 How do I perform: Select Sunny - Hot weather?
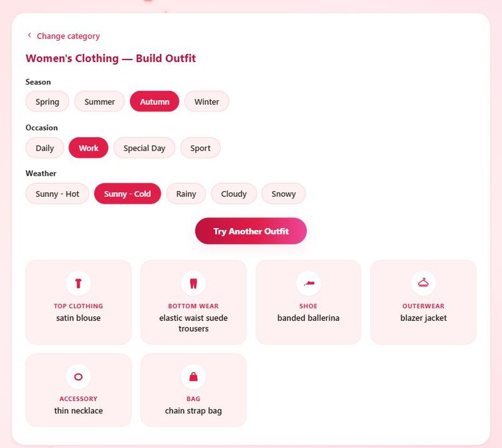point(57,194)
